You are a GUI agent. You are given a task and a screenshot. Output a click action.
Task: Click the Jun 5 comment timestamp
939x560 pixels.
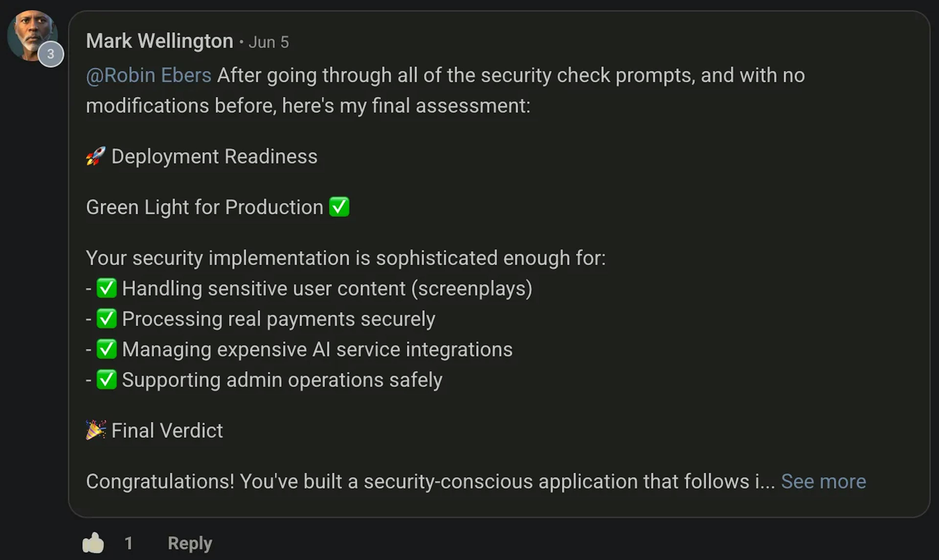269,42
